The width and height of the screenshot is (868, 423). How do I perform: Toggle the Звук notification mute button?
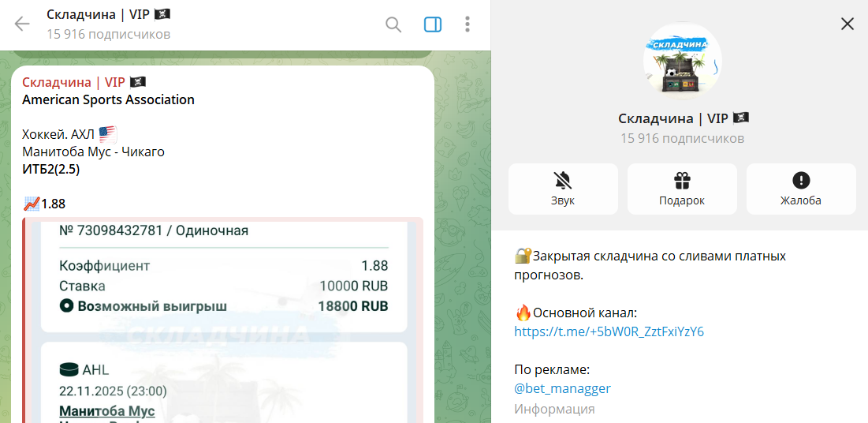click(562, 189)
